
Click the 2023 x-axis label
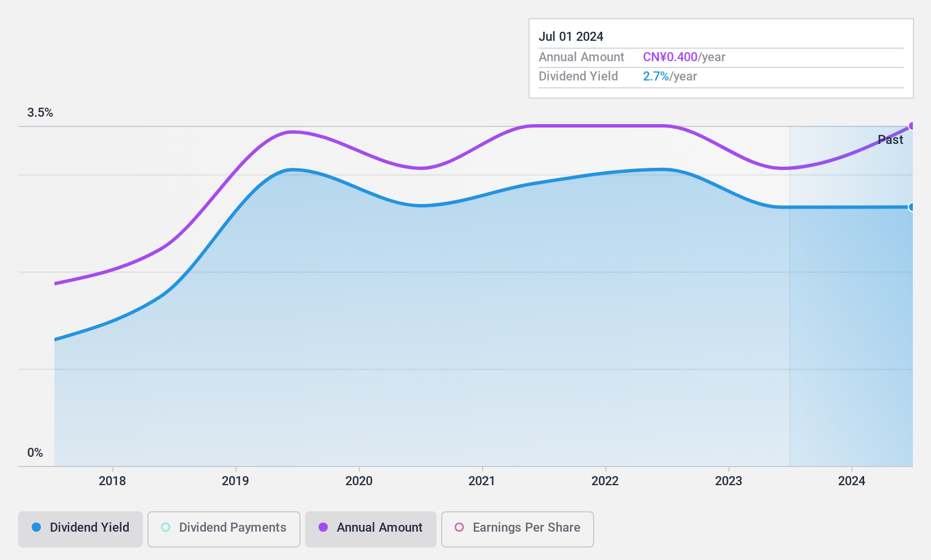tap(729, 481)
